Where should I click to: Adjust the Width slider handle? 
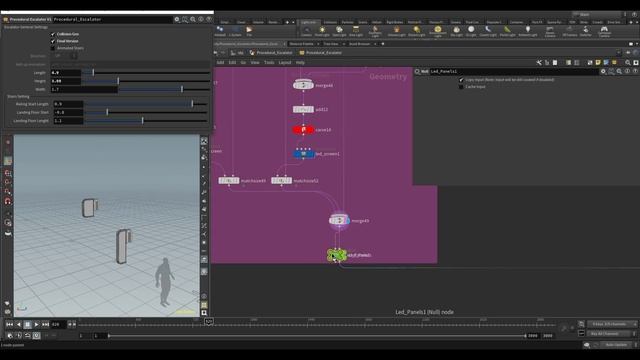coord(182,89)
